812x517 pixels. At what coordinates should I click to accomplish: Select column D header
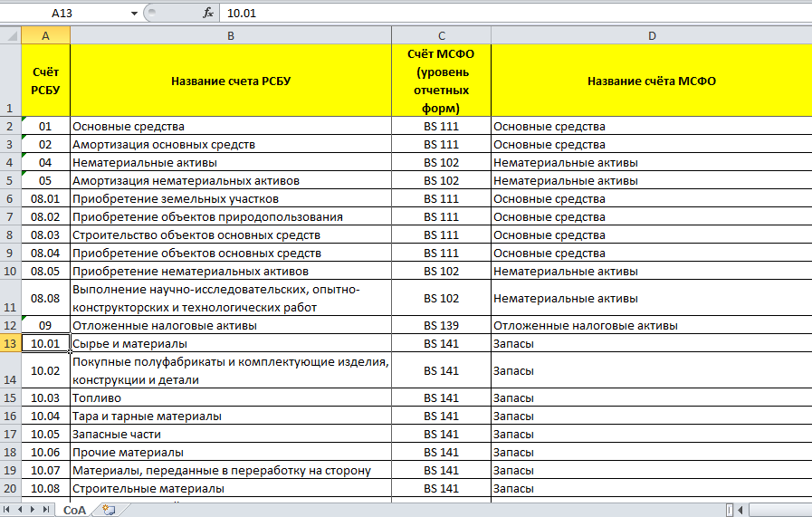[x=651, y=35]
